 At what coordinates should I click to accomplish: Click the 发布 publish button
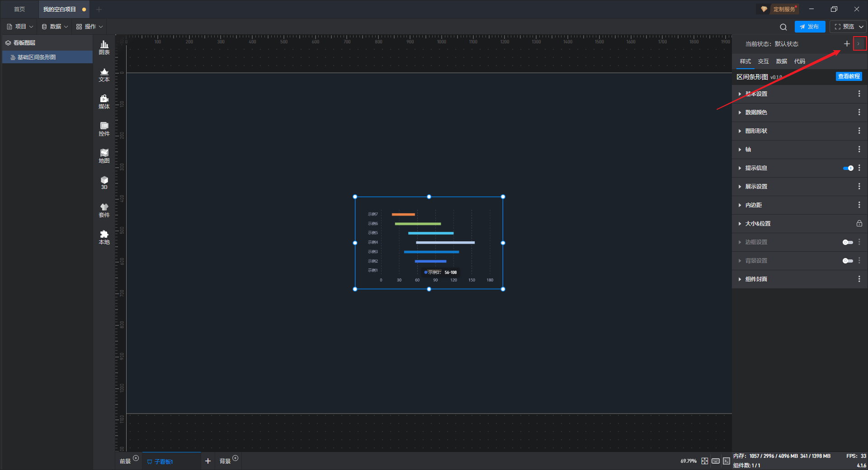(x=810, y=27)
